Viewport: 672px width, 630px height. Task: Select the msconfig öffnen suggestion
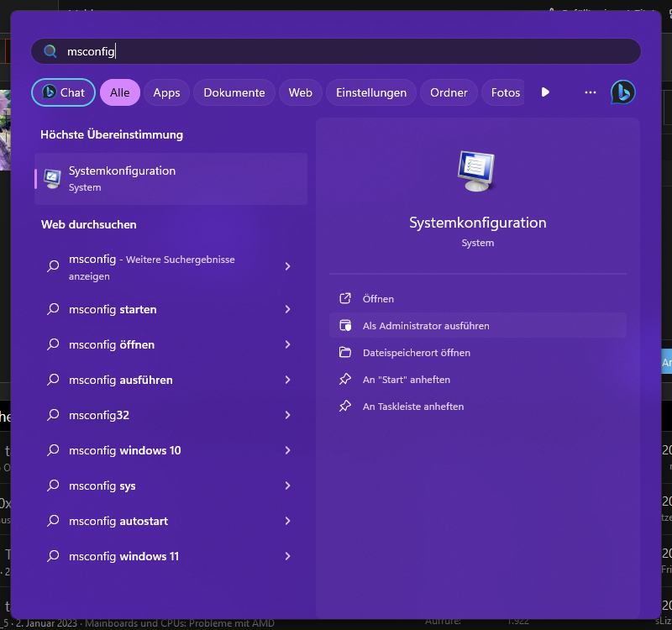171,344
